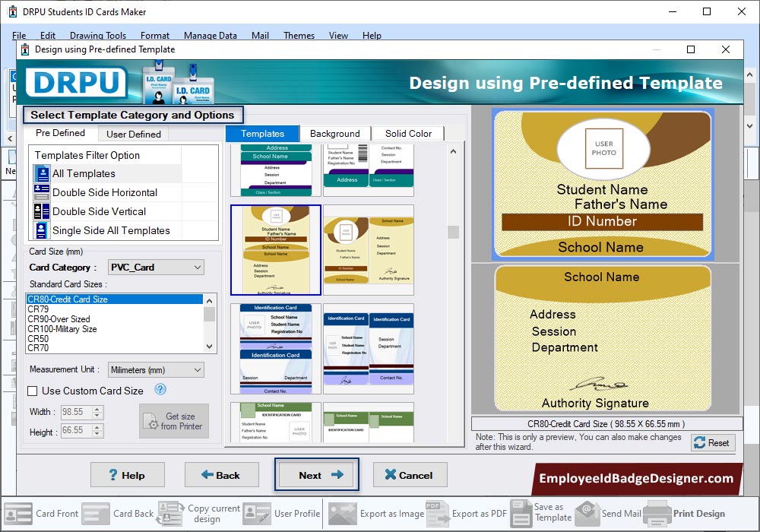This screenshot has width=760, height=532.
Task: Open the Card Category dropdown
Action: [156, 268]
